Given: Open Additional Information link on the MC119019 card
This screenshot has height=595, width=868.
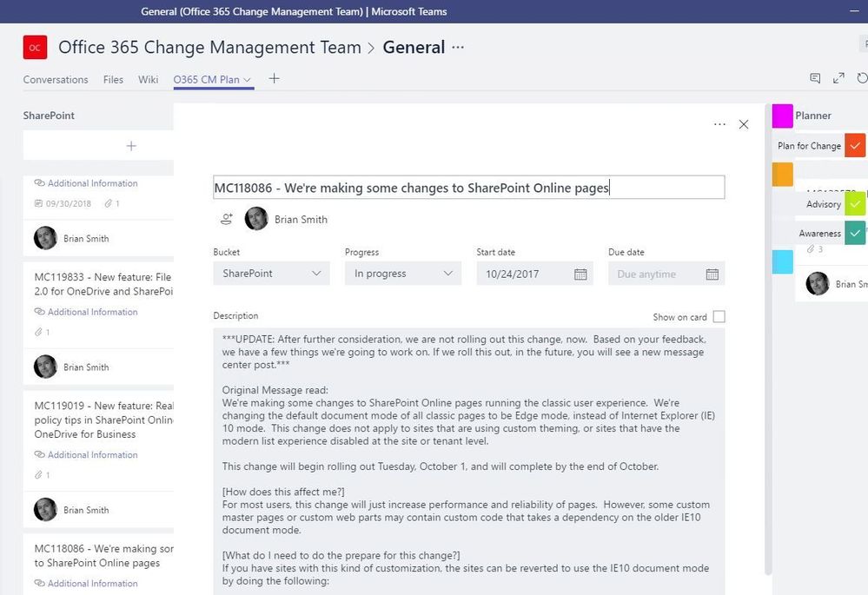Looking at the screenshot, I should pyautogui.click(x=92, y=454).
